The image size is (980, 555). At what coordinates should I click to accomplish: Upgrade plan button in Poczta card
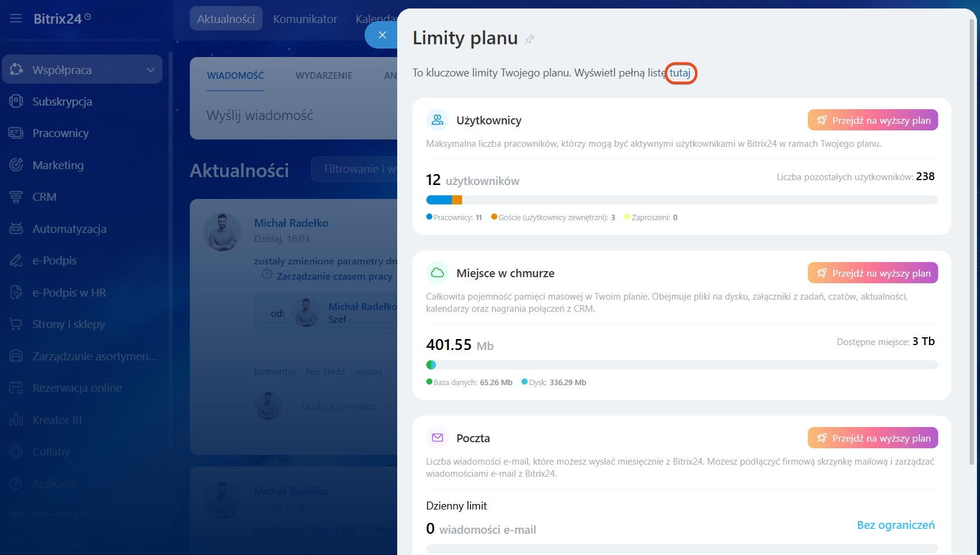(873, 438)
